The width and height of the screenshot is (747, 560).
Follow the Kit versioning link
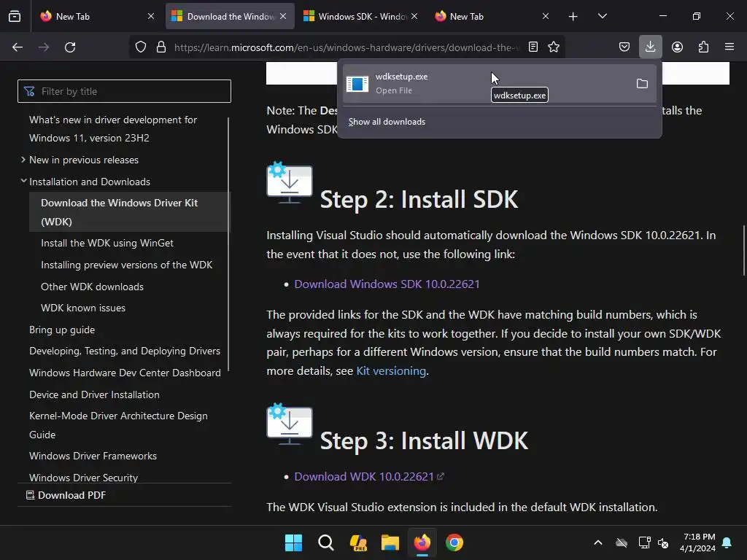[x=391, y=371]
